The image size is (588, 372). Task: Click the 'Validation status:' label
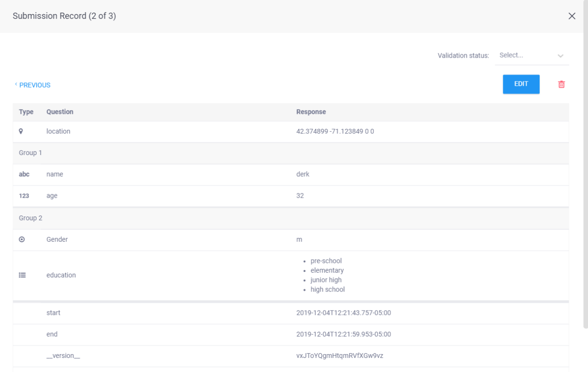(x=463, y=56)
